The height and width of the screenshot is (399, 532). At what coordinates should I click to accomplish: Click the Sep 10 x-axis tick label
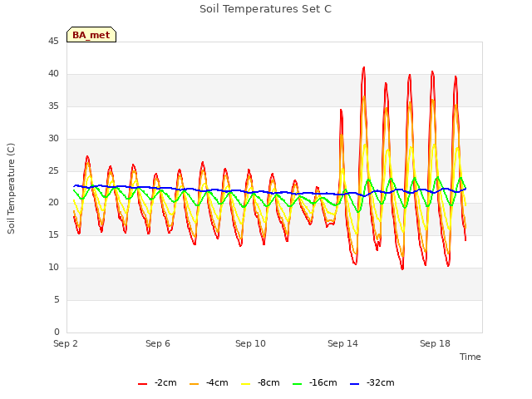(250, 343)
